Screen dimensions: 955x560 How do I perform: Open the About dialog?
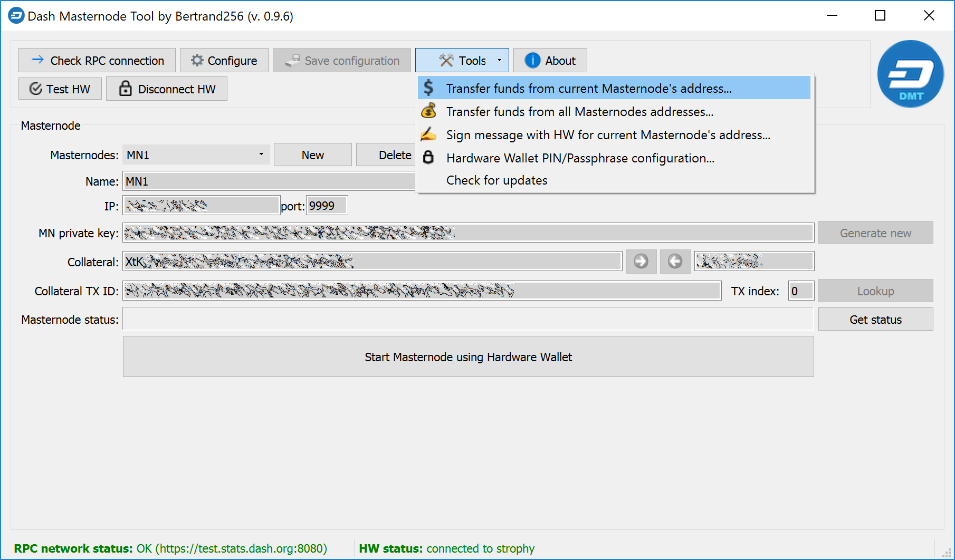(x=550, y=61)
